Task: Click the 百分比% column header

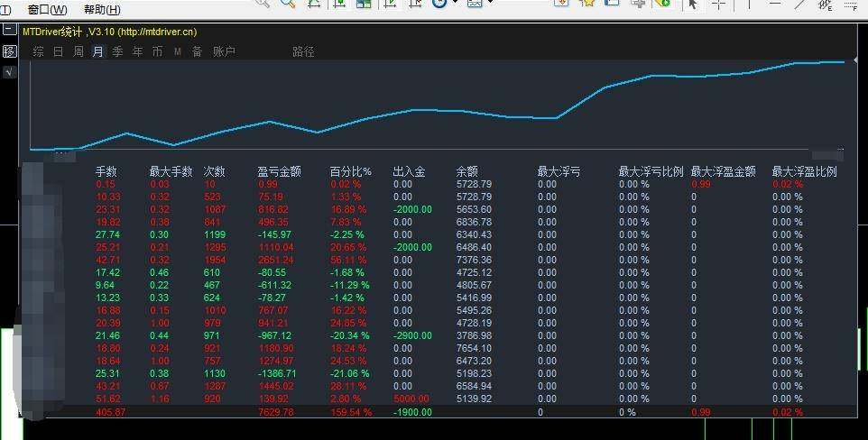Action: [350, 171]
